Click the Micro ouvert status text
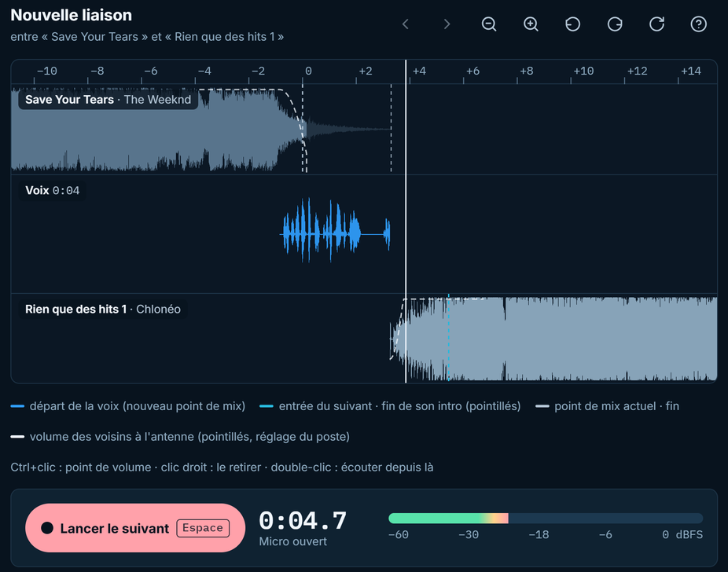Image resolution: width=728 pixels, height=572 pixels. [293, 541]
